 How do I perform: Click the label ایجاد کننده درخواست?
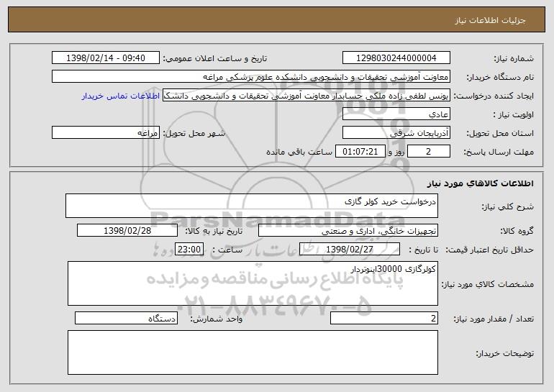pyautogui.click(x=494, y=96)
